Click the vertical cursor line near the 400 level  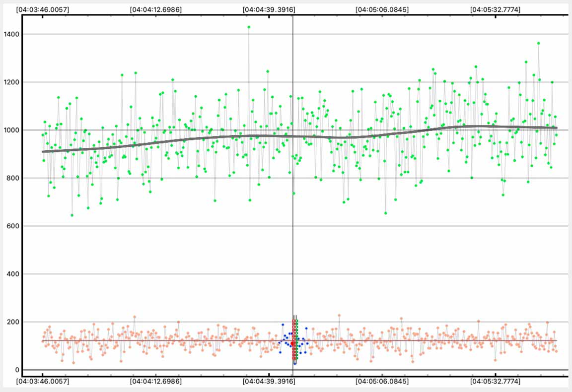pyautogui.click(x=292, y=274)
